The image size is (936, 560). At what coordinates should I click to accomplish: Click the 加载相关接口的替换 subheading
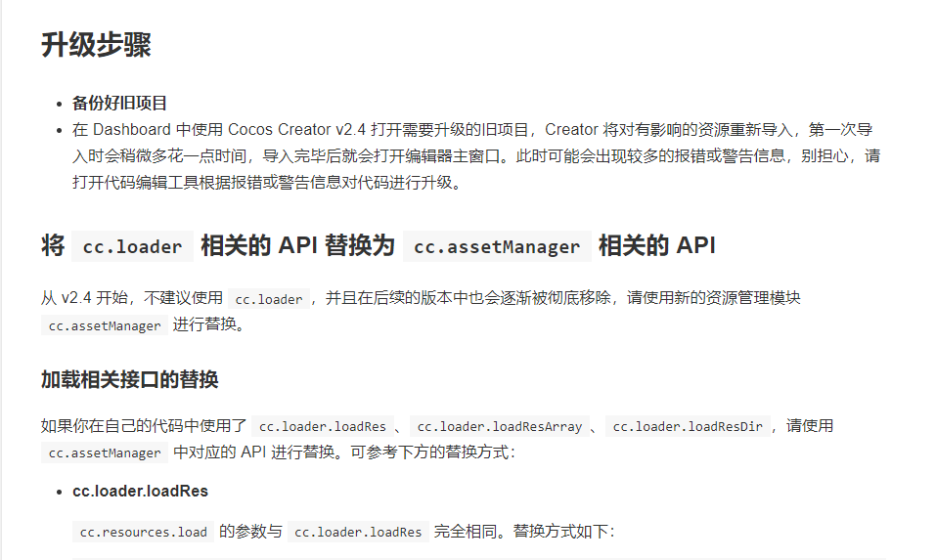tap(129, 379)
